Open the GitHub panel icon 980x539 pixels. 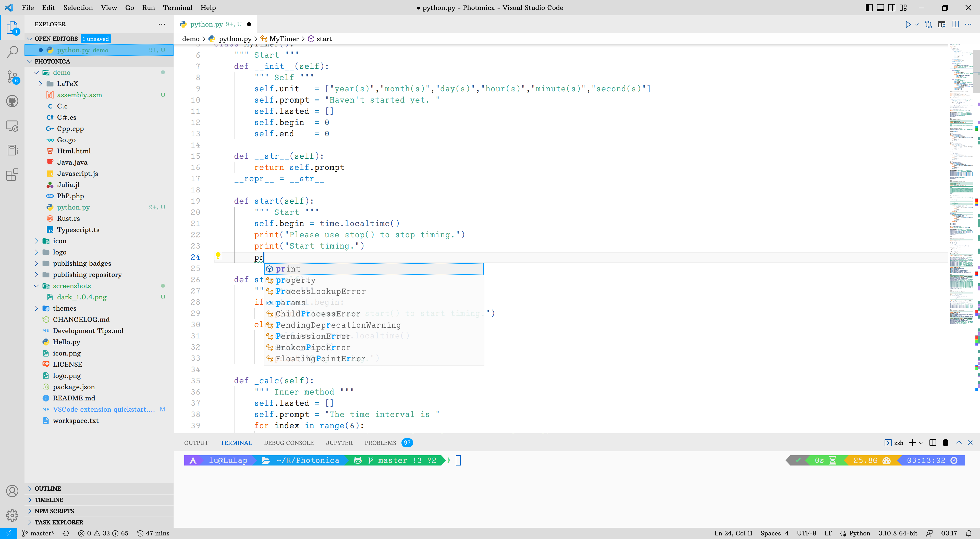click(12, 101)
